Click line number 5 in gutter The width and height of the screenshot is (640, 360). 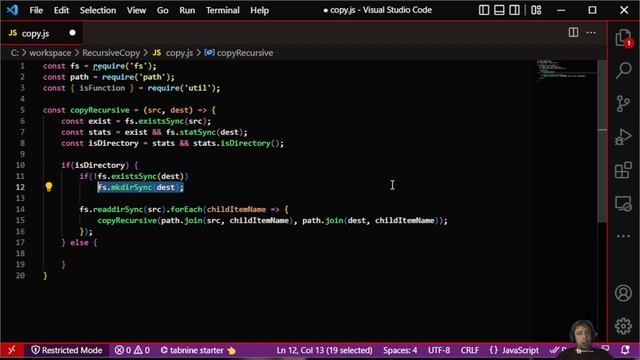click(x=22, y=110)
